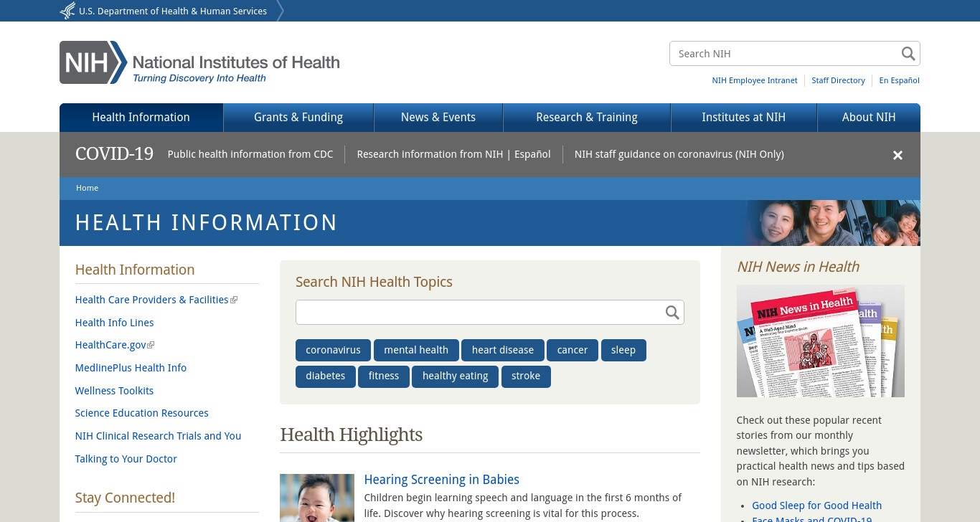Viewport: 980px width, 522px height.
Task: Click the family photo in the banner
Action: coord(832,223)
